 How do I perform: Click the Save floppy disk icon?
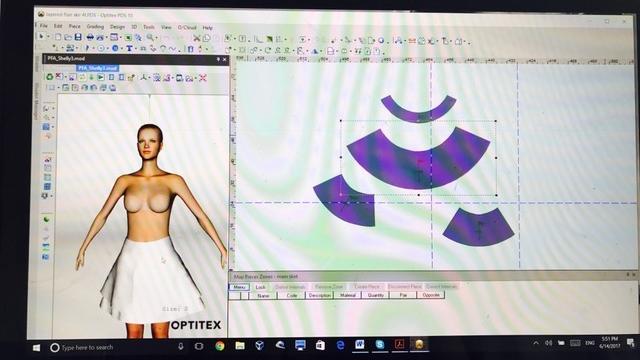pos(78,37)
